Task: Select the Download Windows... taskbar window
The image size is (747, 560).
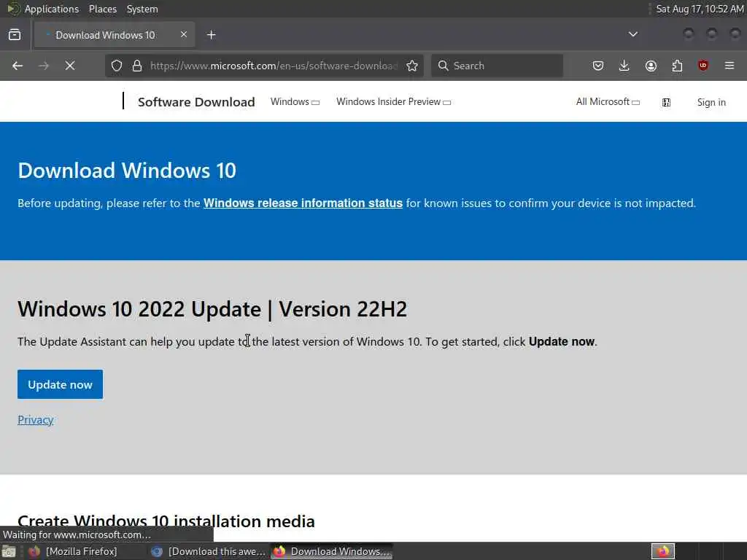Action: click(x=332, y=551)
